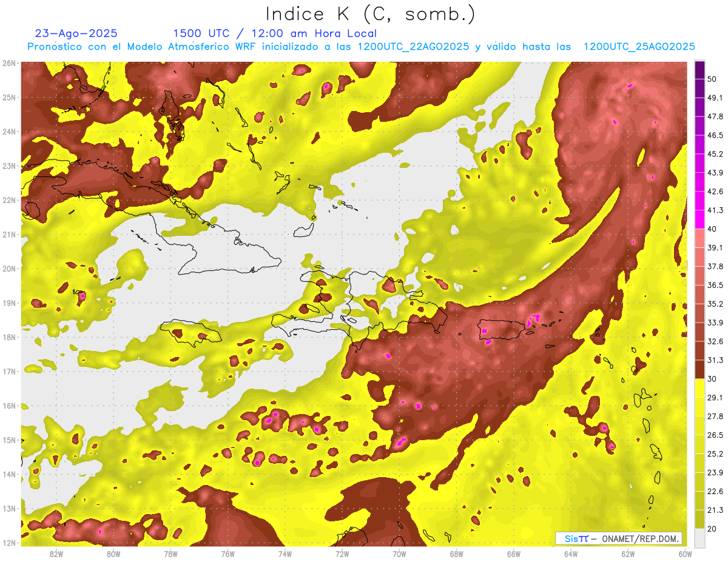Click the "37.8" color scale value

715,266
